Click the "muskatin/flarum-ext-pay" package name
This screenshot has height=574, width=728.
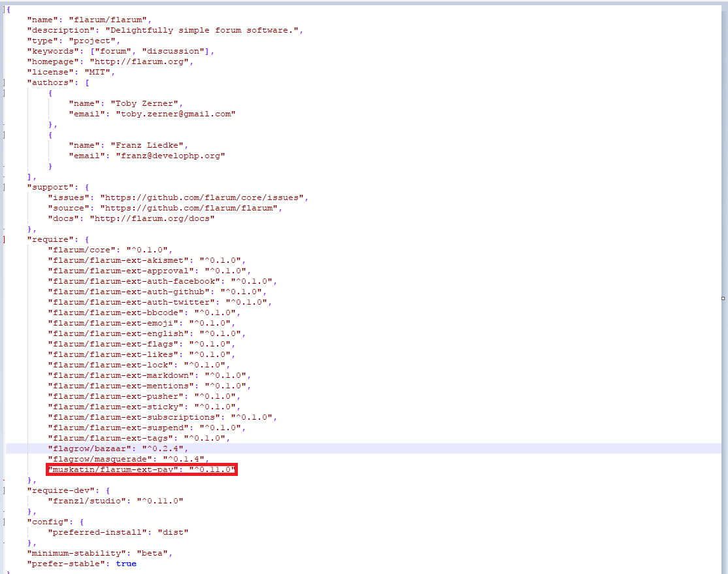[113, 469]
